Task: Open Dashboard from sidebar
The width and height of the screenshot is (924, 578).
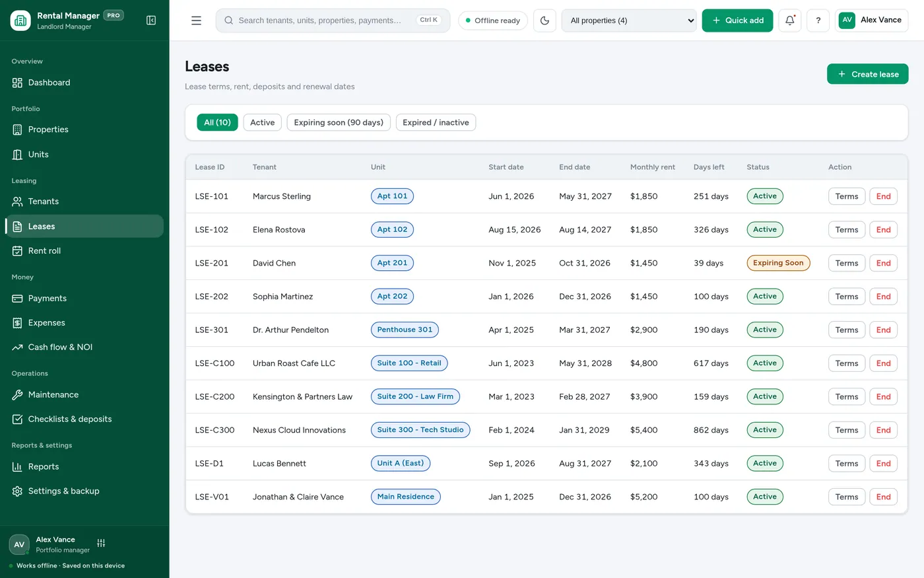Action: (84, 83)
